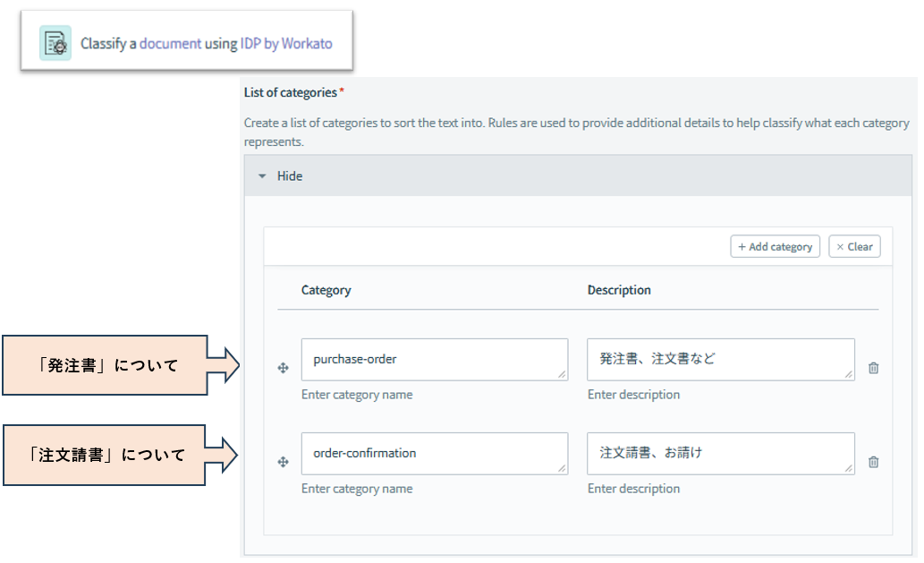
Task: Click the drag handle for order-confirmation row
Action: 284,462
